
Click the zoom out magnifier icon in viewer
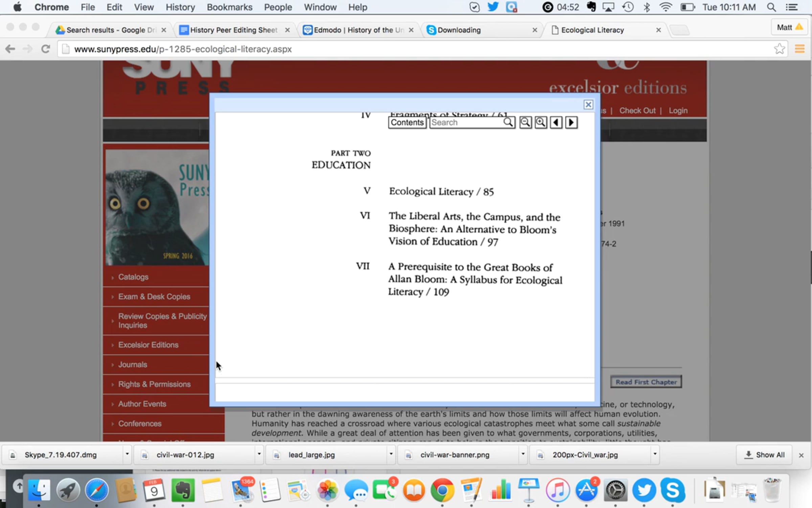[x=525, y=122]
